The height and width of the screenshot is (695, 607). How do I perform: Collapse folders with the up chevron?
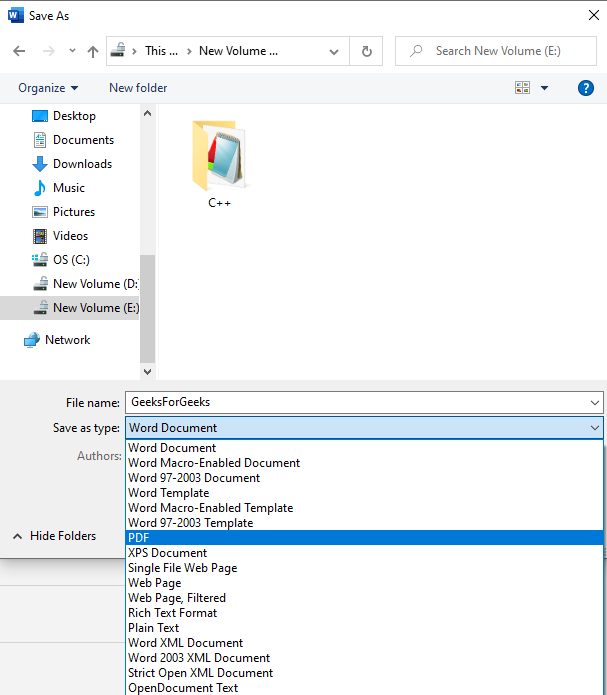(17, 536)
